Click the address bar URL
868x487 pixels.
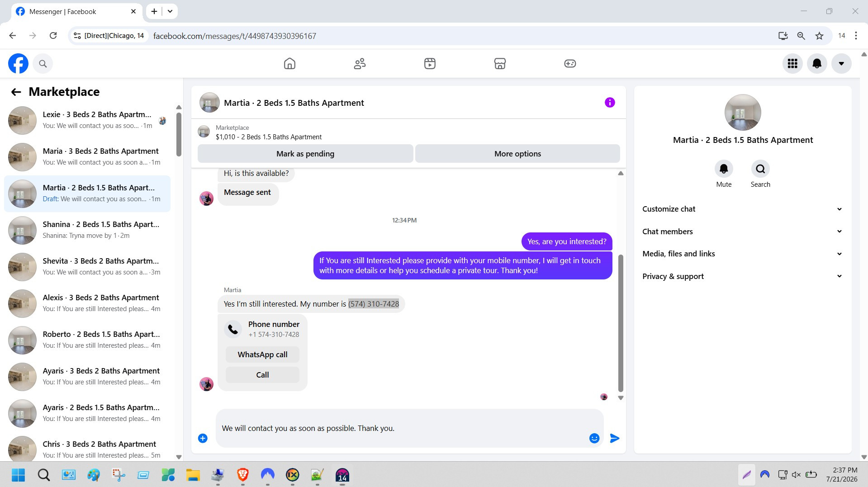click(x=234, y=36)
